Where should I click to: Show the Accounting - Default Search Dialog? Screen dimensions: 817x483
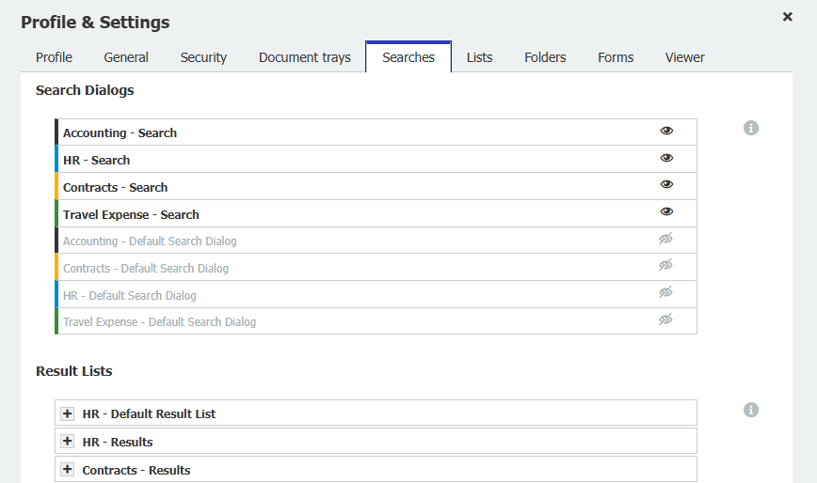(666, 239)
